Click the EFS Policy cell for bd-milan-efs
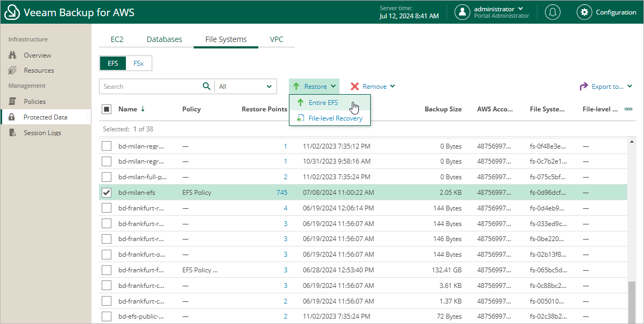Screen dimensions: 644x324 coord(197,193)
